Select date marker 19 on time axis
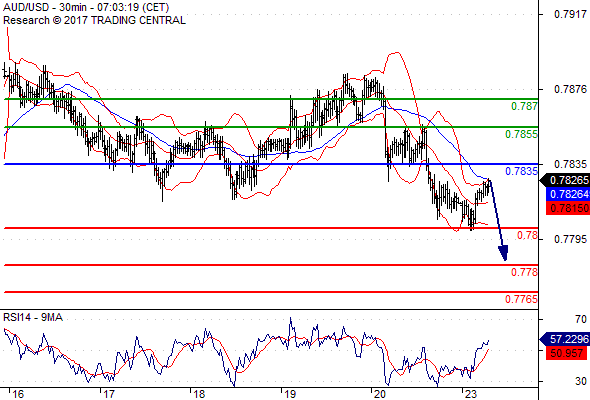The width and height of the screenshot is (590, 400). (x=290, y=394)
